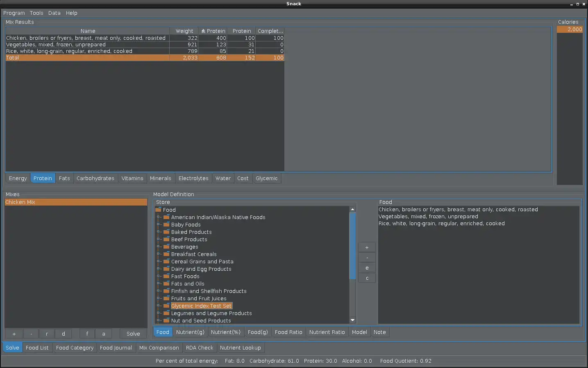Click the root Food folder icon in Store
The width and height of the screenshot is (588, 368).
coord(159,210)
